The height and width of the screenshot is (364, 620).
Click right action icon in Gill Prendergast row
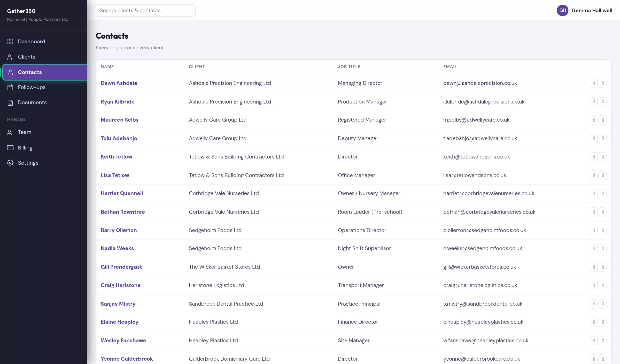pos(603,267)
